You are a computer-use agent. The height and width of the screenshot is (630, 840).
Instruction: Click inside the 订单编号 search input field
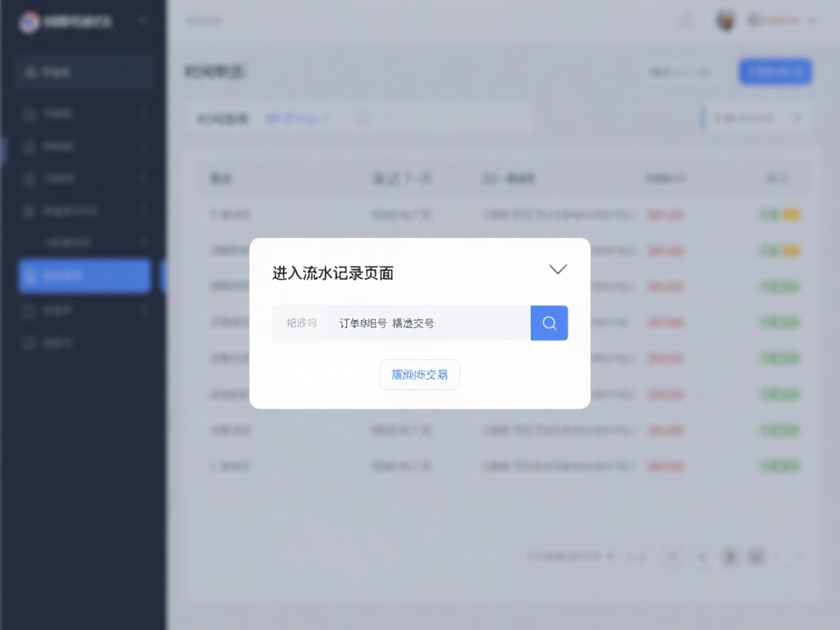click(427, 322)
